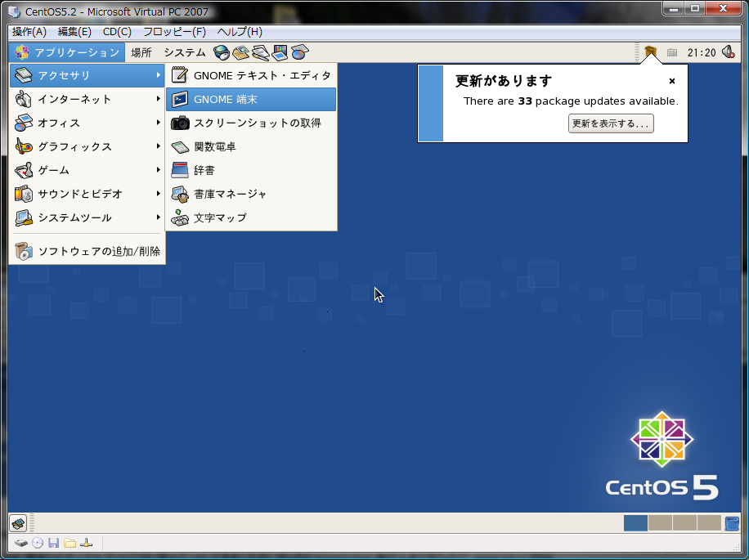Viewport: 749px width, 560px height.
Task: Click the shared folder status icon
Action: point(70,544)
